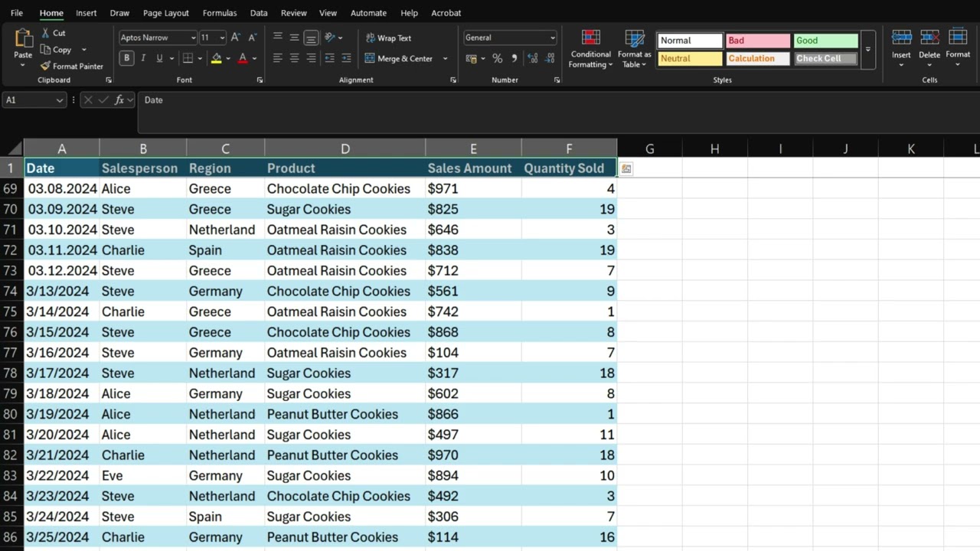Click the Accounting Number Format icon
Image resolution: width=980 pixels, height=551 pixels.
pyautogui.click(x=470, y=58)
